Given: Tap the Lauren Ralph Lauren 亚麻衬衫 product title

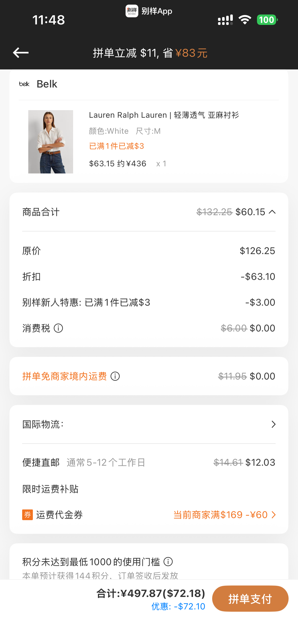Looking at the screenshot, I should tap(164, 115).
